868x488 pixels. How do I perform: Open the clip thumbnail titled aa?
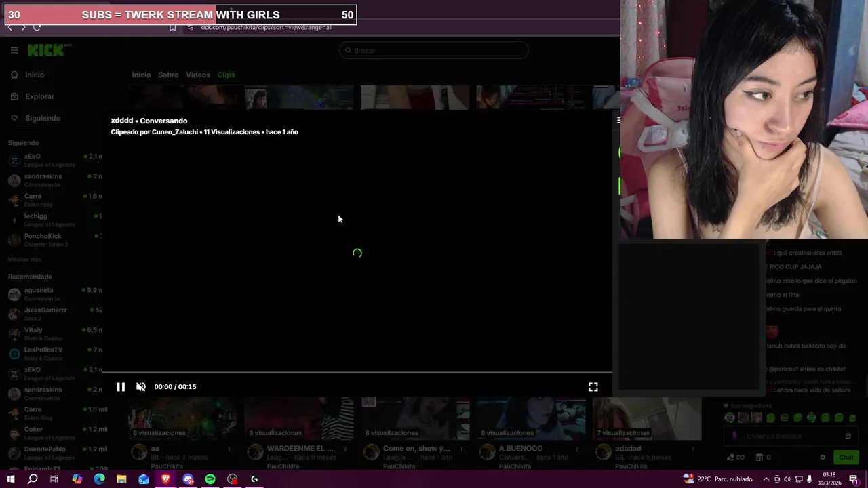(x=183, y=418)
